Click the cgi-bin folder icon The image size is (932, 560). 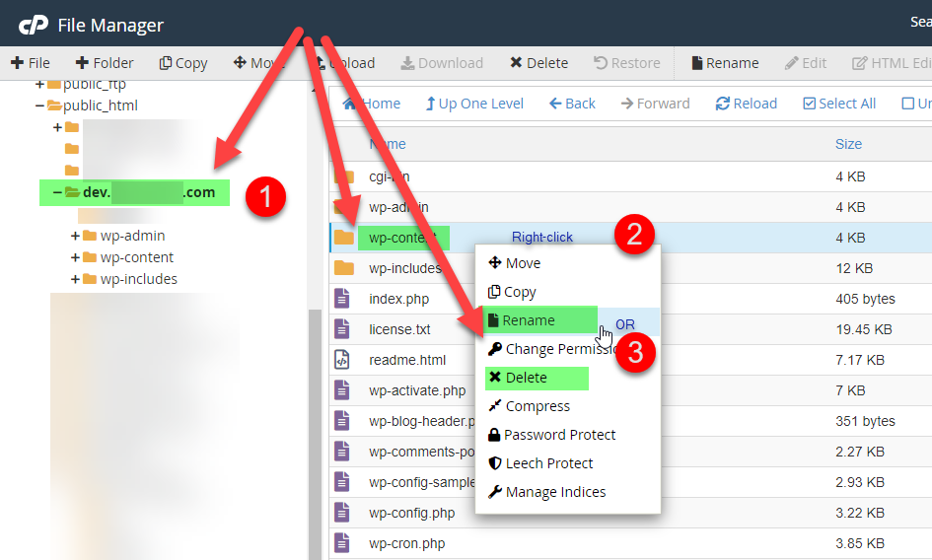(x=343, y=176)
